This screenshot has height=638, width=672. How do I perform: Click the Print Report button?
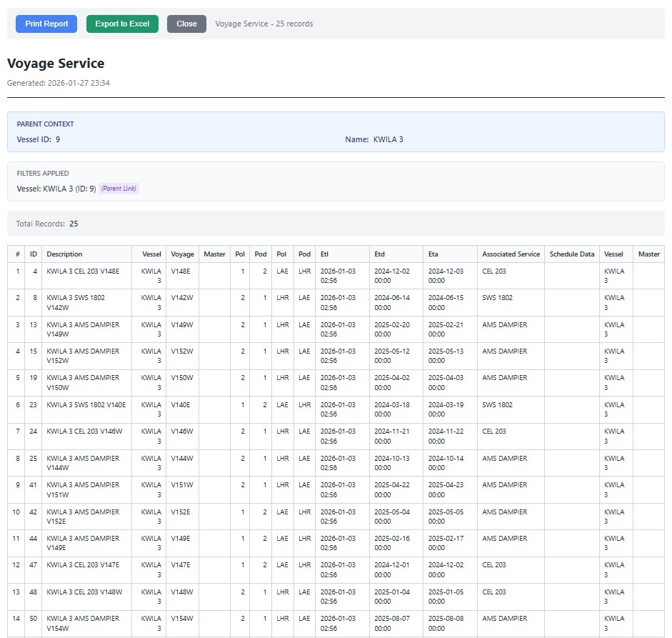[46, 24]
